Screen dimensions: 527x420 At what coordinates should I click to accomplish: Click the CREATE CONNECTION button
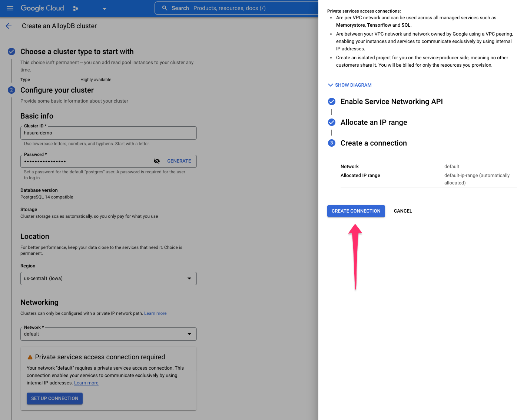(x=356, y=211)
